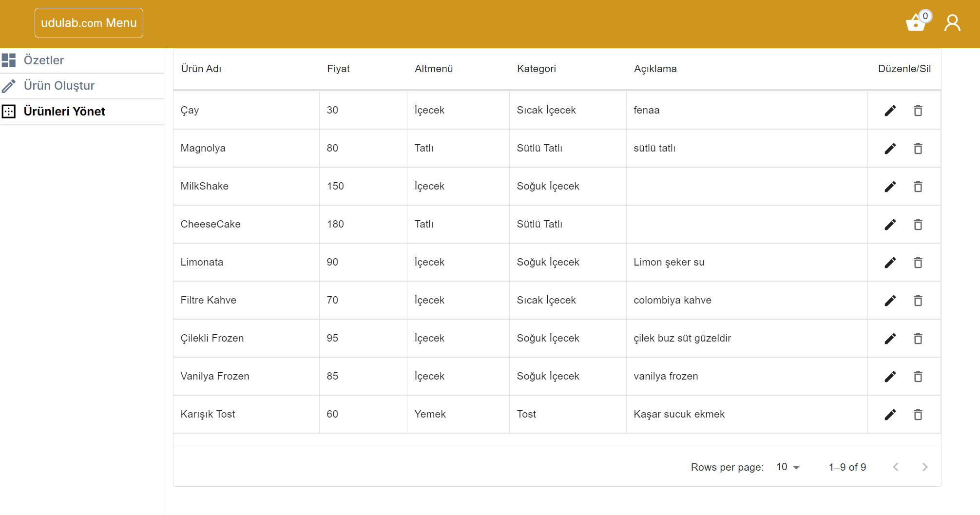Click the Ürün Adı column header

201,69
